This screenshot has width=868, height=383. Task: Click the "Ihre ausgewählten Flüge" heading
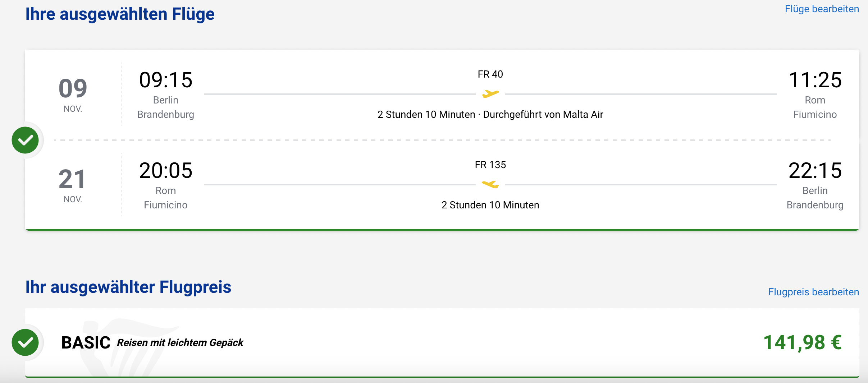120,14
